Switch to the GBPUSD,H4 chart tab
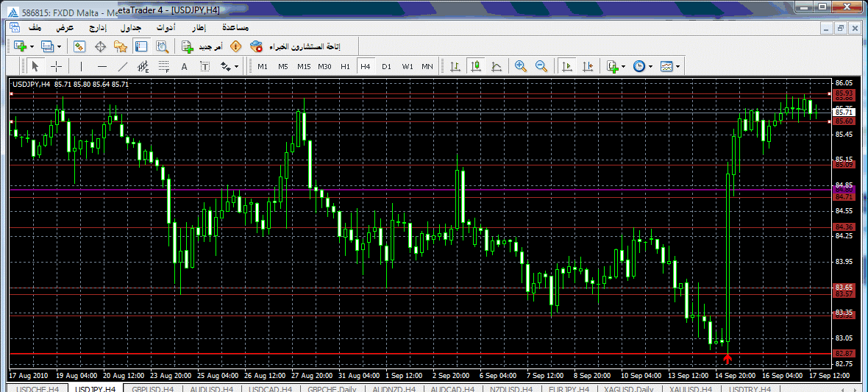This screenshot has width=868, height=392. (152, 388)
